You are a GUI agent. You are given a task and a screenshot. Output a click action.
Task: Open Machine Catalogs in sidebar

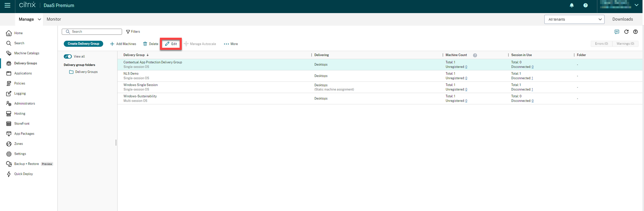(x=26, y=53)
